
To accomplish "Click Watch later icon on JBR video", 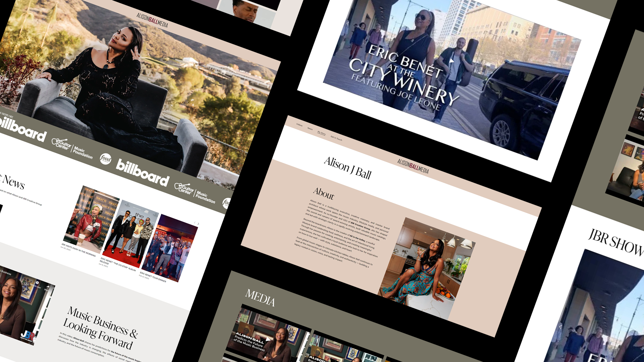I will click(x=38, y=283).
